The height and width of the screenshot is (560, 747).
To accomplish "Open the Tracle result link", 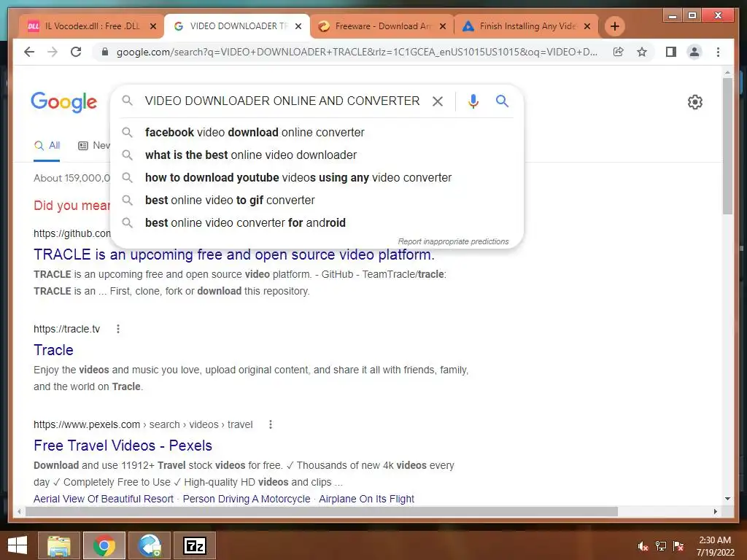I will (53, 350).
